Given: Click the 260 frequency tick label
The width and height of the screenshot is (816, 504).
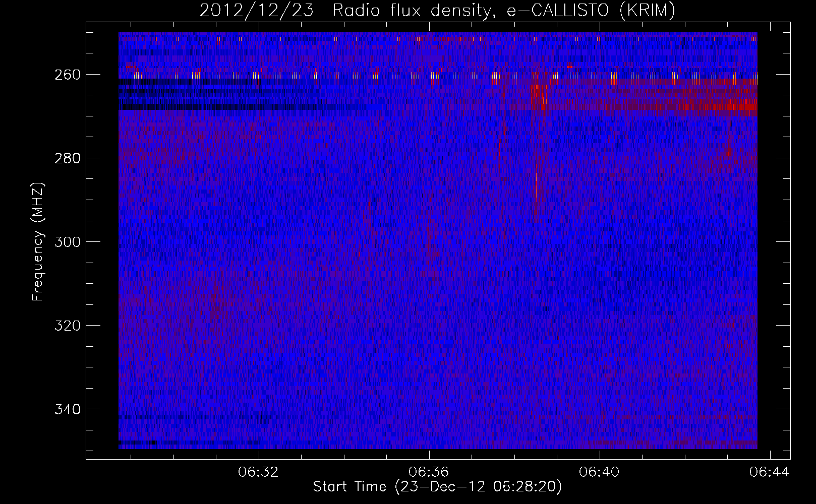Looking at the screenshot, I should pos(68,75).
